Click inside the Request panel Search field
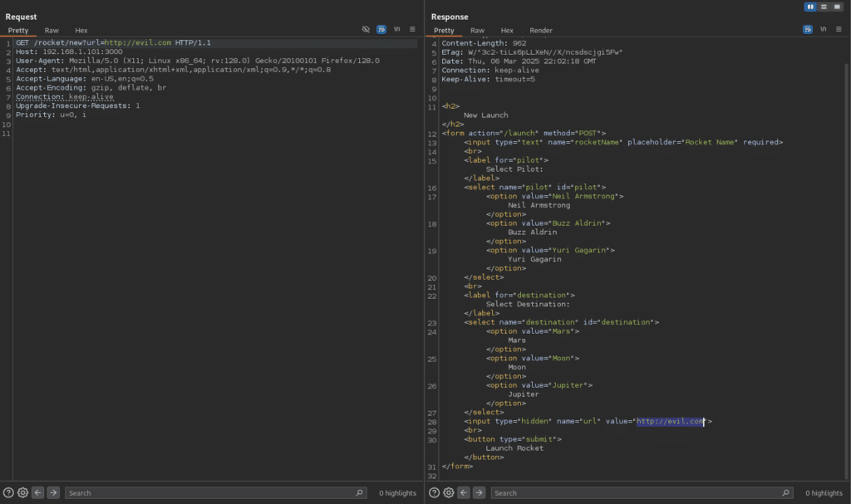The width and height of the screenshot is (851, 504). click(208, 492)
